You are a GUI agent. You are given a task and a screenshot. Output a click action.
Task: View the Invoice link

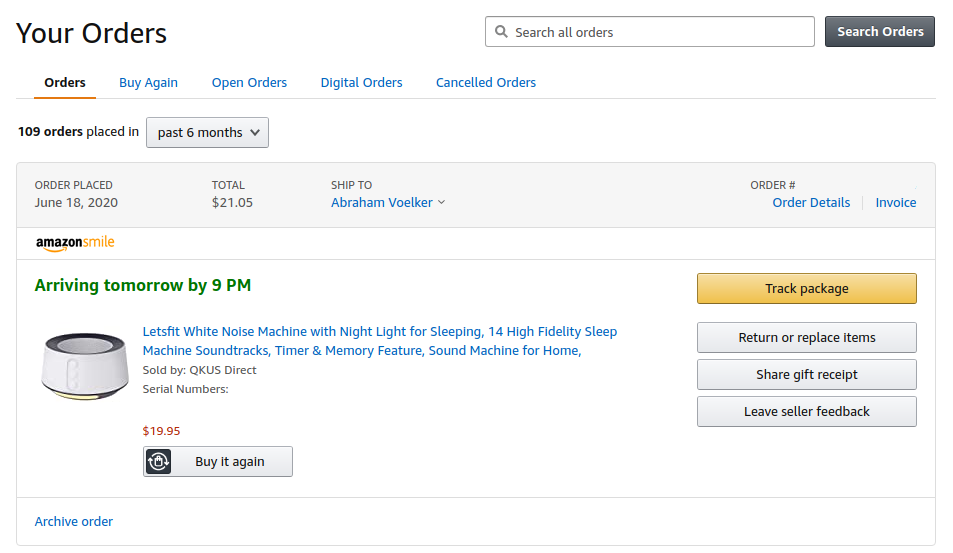point(896,202)
